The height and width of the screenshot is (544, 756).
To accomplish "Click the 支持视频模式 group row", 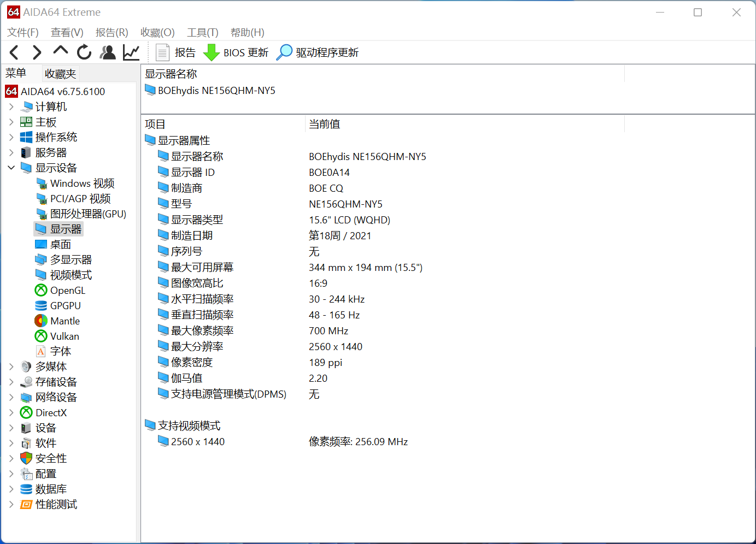I will pos(183,425).
